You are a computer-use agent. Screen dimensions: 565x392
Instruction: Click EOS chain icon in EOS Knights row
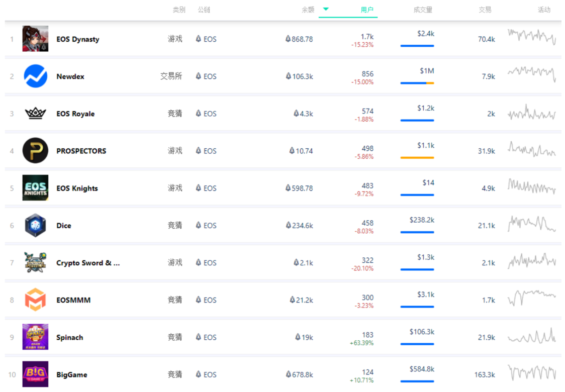[199, 188]
